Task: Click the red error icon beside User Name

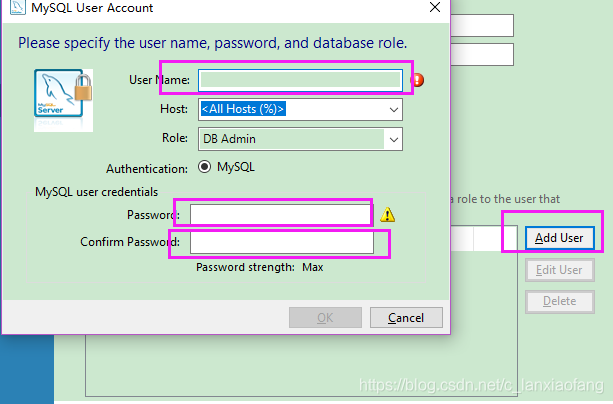Action: pyautogui.click(x=418, y=80)
